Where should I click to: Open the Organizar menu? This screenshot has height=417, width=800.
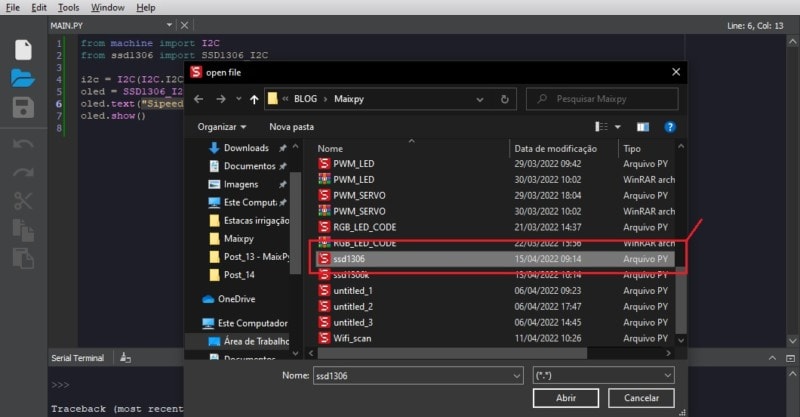(222, 127)
